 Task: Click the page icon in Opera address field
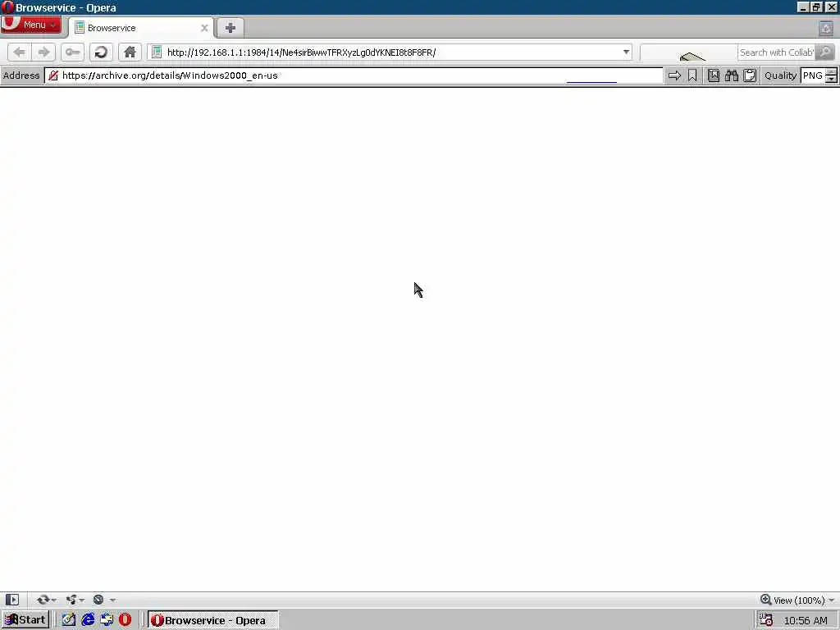coord(157,52)
